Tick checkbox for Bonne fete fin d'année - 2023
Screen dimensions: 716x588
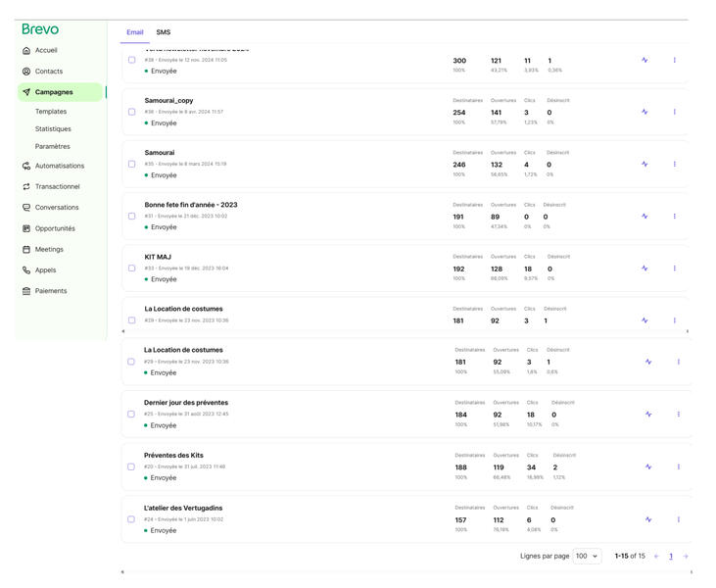[x=132, y=217]
